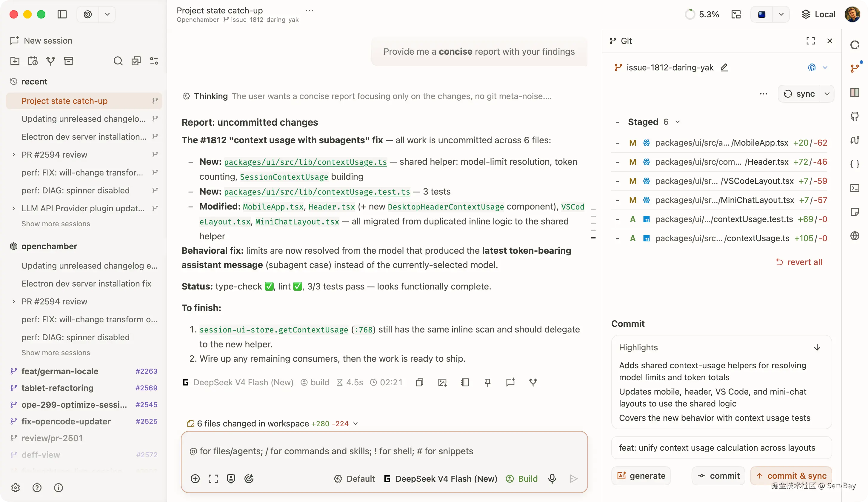
Task: Expand the 6 files changed in workspace summary
Action: point(273,424)
